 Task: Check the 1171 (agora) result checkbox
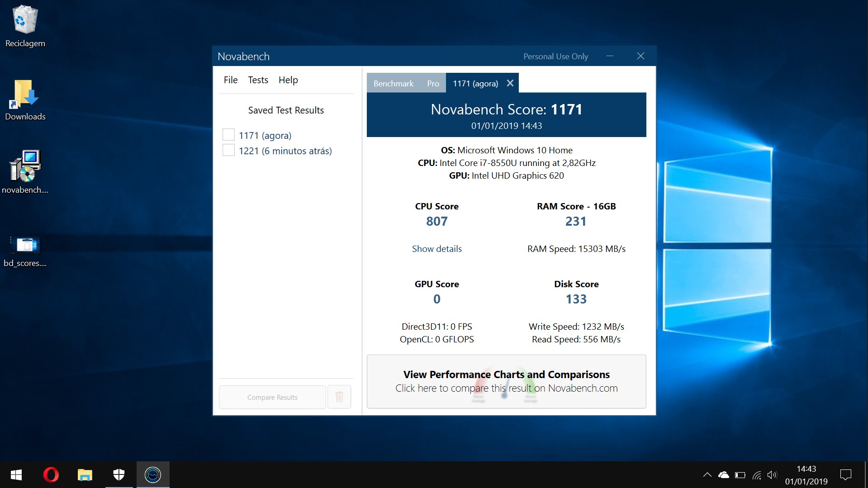point(228,135)
